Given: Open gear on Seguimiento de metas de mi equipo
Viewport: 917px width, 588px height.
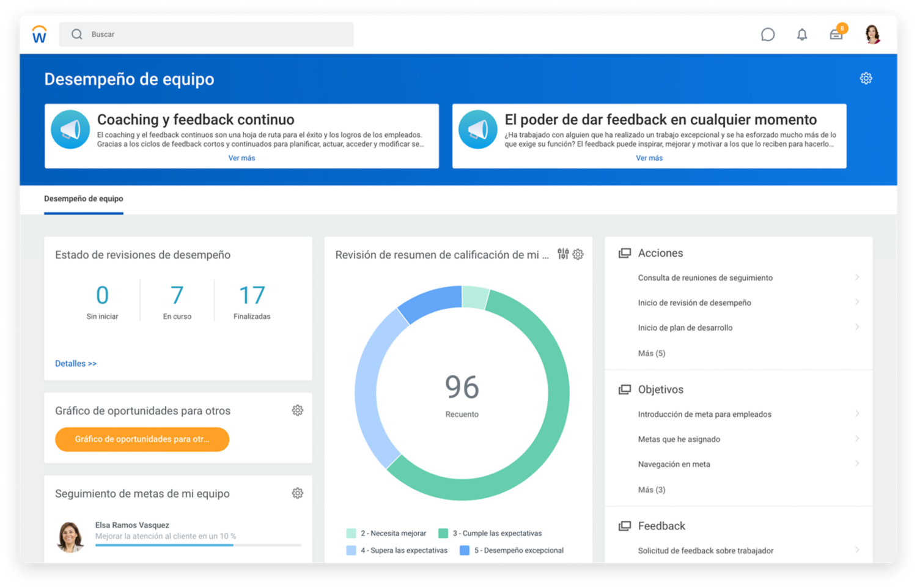Looking at the screenshot, I should [297, 493].
